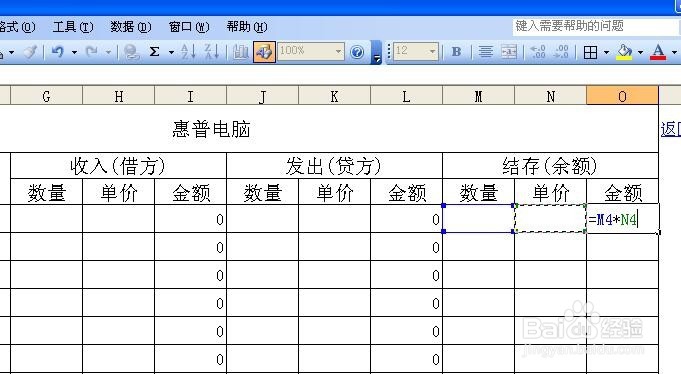Select column M header

pyautogui.click(x=479, y=96)
